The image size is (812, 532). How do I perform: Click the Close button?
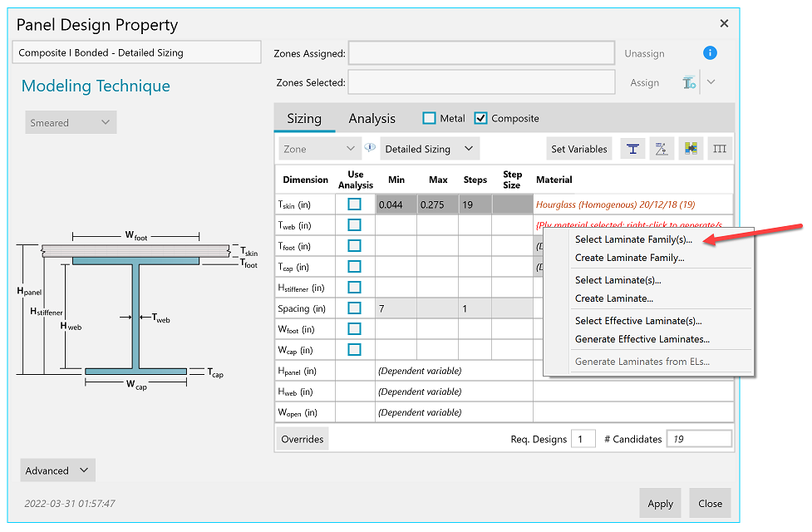(710, 503)
